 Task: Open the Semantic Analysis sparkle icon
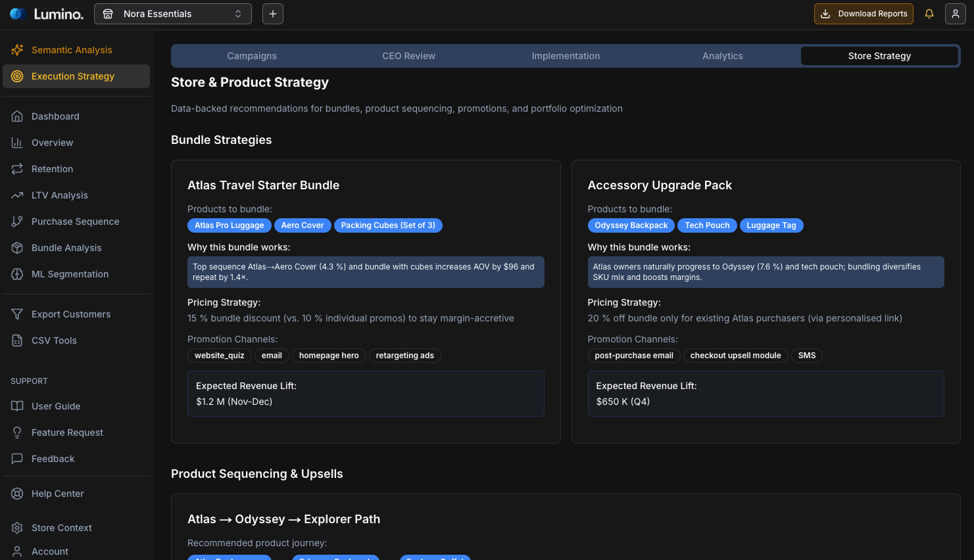click(18, 50)
